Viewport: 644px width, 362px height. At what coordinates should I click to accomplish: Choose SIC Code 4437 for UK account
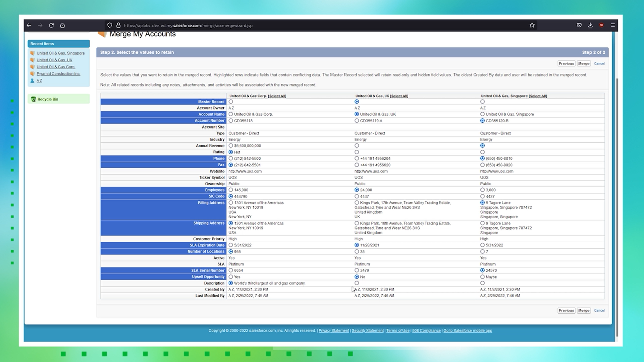click(357, 196)
